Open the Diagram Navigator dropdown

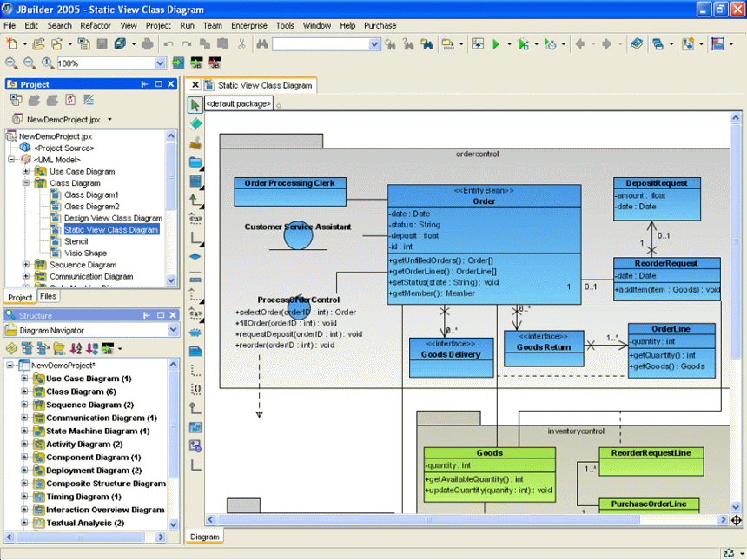click(x=173, y=330)
